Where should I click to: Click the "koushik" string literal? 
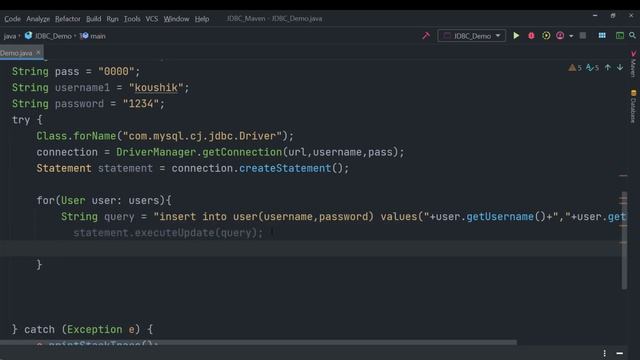pos(156,88)
